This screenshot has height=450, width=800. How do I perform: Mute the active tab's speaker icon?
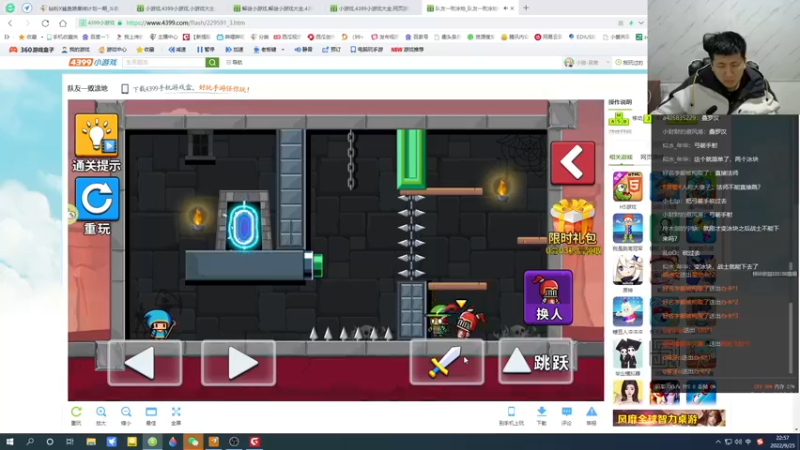(506, 8)
